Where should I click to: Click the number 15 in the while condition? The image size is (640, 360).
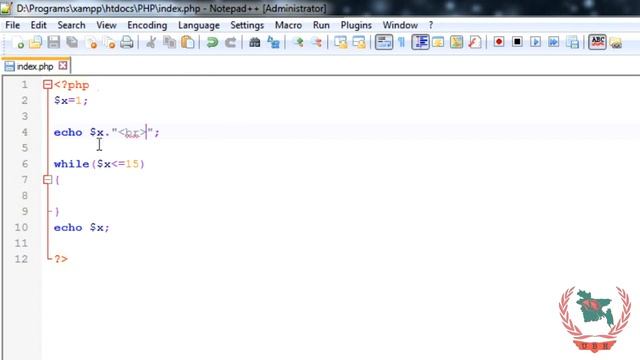[x=132, y=164]
